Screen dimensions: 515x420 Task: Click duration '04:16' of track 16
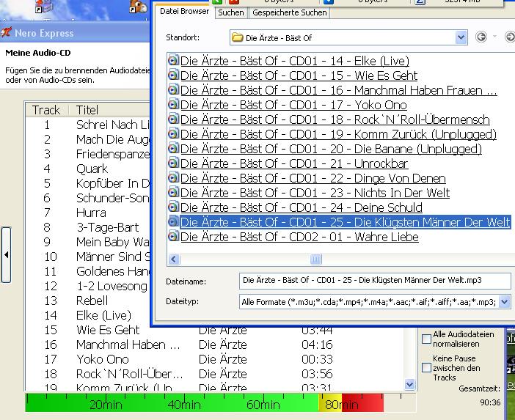tap(317, 345)
